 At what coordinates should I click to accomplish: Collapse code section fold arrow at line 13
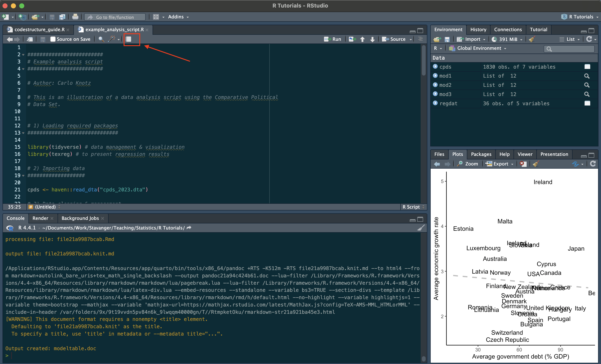point(23,133)
